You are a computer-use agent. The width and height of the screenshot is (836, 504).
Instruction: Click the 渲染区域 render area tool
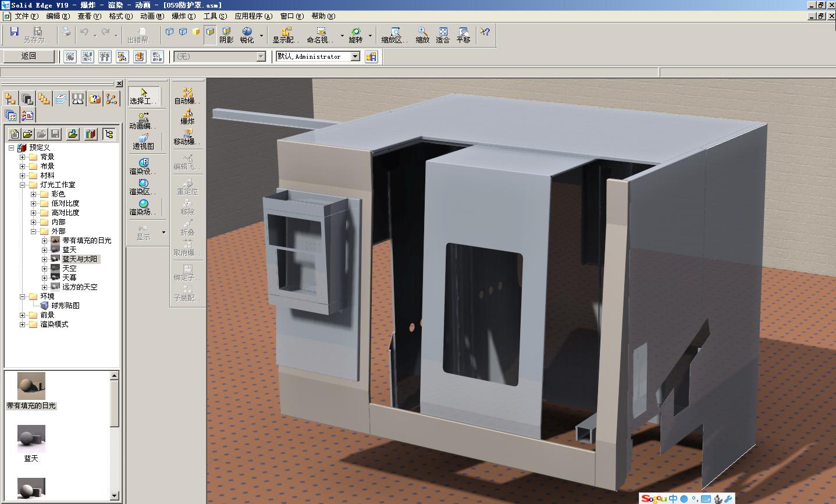144,187
